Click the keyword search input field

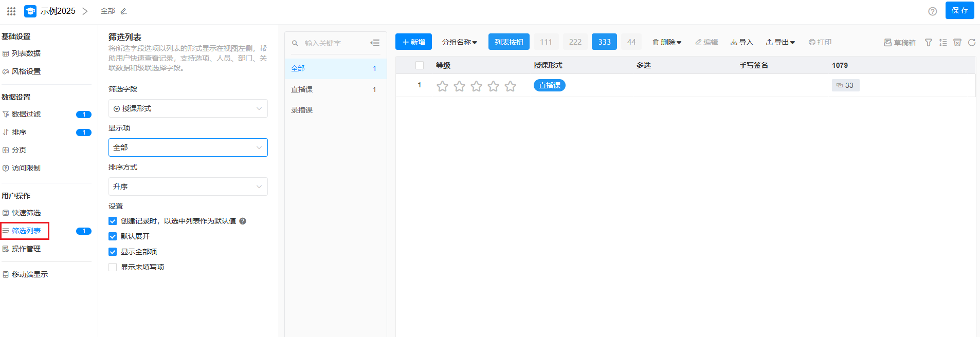click(332, 43)
